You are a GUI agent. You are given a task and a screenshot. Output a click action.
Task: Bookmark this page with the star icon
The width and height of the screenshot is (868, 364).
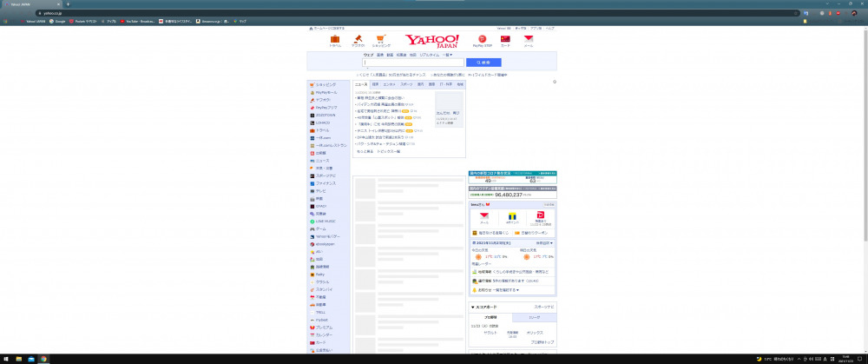[796, 13]
